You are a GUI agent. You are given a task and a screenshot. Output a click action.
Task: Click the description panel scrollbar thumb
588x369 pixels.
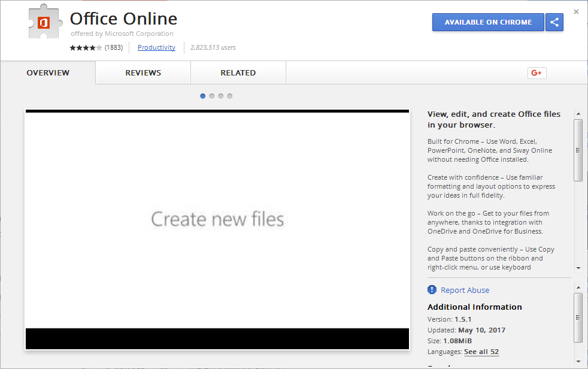click(578, 150)
